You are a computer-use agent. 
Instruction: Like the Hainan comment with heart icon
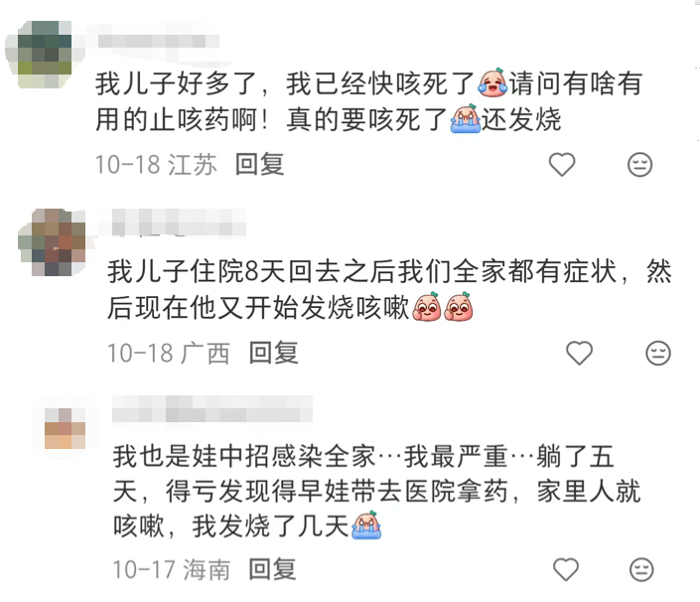[566, 569]
